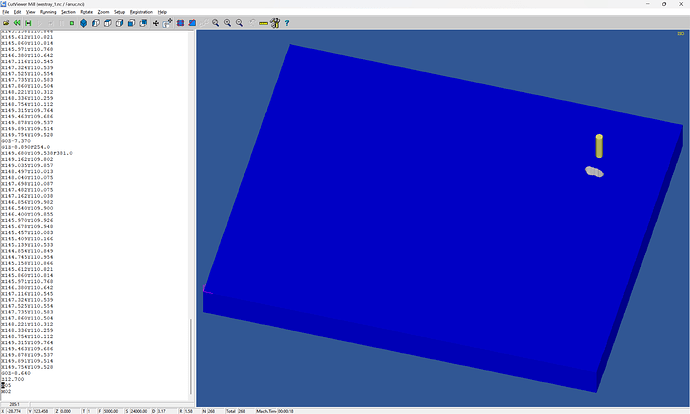Image resolution: width=690 pixels, height=414 pixels.
Task: Click the yellow cylindrical tool in viewport
Action: [599, 146]
